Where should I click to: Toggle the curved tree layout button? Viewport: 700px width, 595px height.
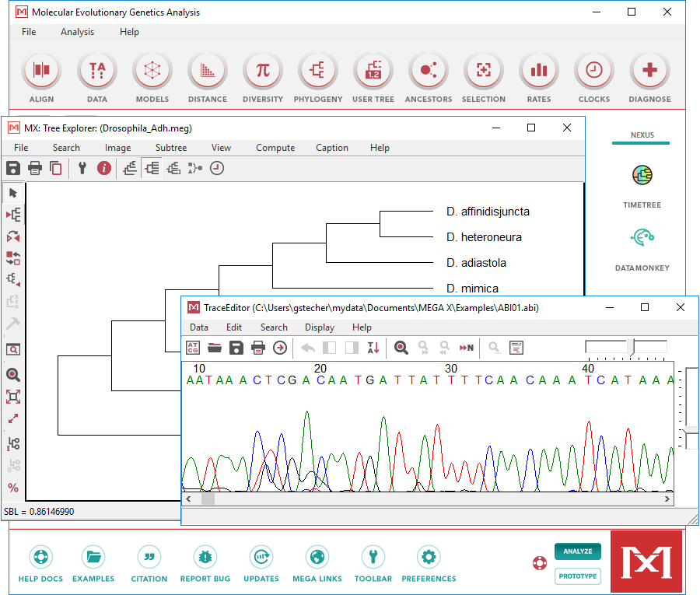tap(173, 168)
